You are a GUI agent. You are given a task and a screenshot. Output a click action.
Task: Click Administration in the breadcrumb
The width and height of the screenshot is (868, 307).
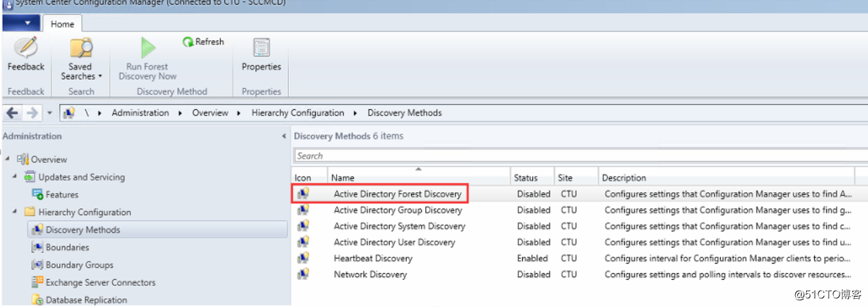141,113
